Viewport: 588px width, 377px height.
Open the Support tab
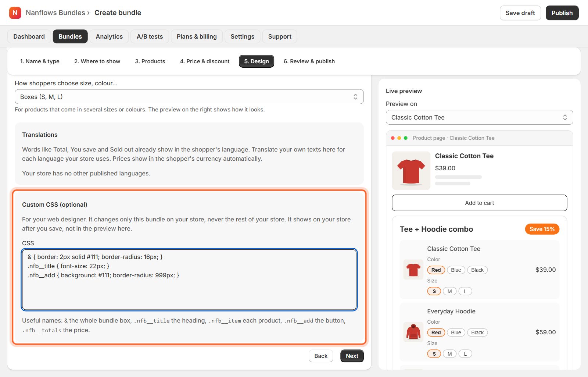280,36
